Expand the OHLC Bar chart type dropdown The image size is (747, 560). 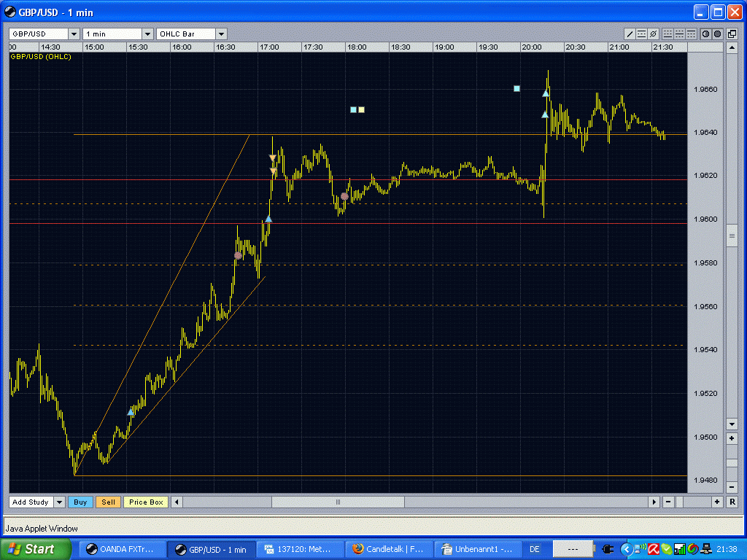(x=221, y=34)
